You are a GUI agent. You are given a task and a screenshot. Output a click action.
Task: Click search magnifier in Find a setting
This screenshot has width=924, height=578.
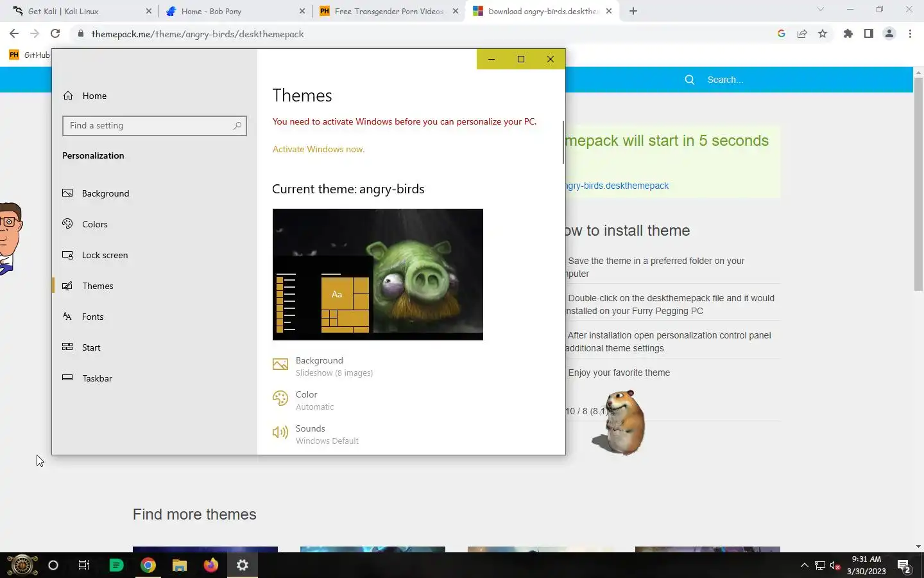237,125
